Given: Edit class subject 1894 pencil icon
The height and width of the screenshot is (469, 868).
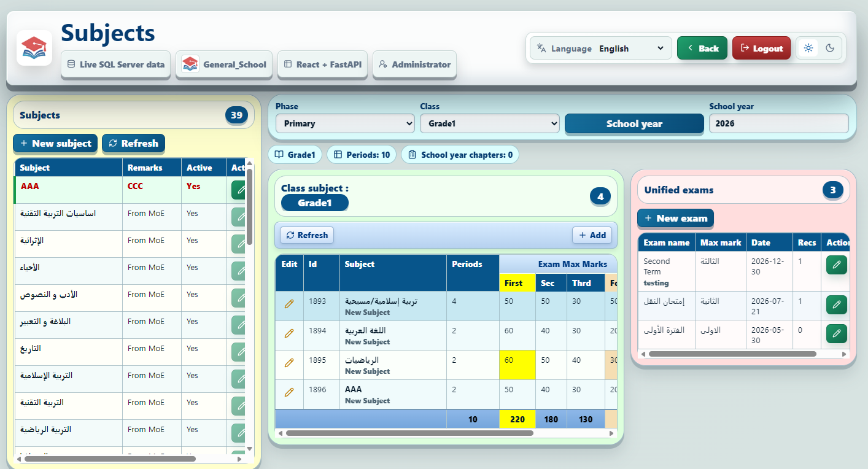Looking at the screenshot, I should pyautogui.click(x=289, y=333).
